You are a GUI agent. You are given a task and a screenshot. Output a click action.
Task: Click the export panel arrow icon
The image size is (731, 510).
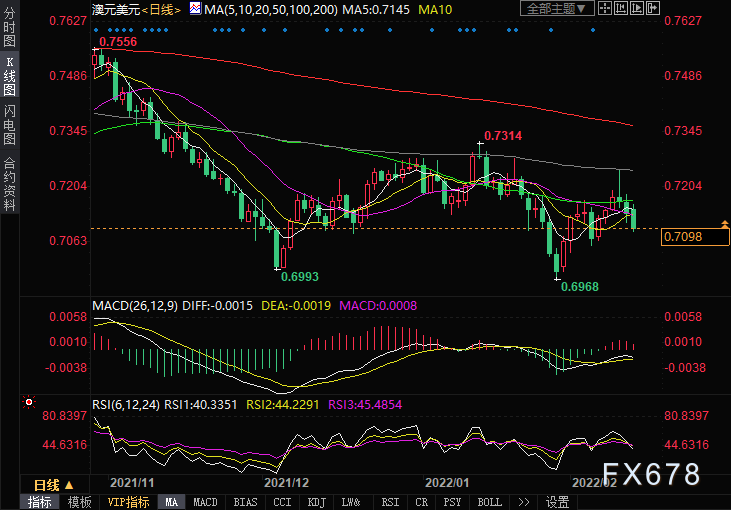653,8
